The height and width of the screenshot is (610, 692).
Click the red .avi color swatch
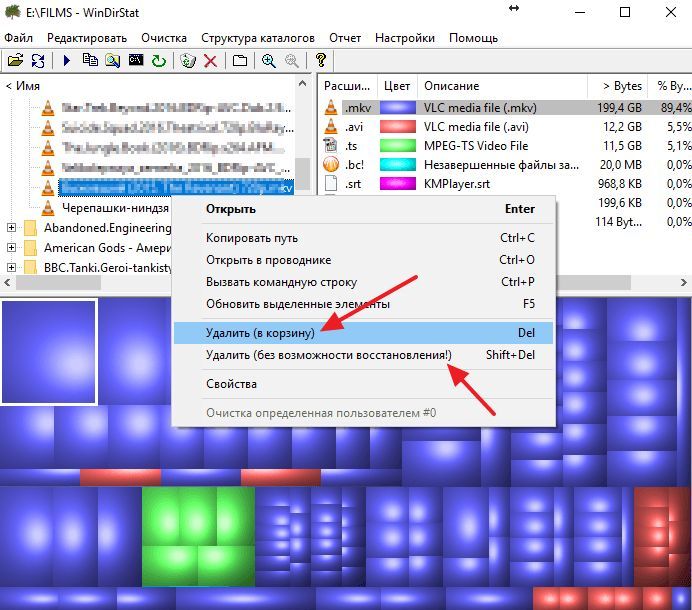pos(398,127)
